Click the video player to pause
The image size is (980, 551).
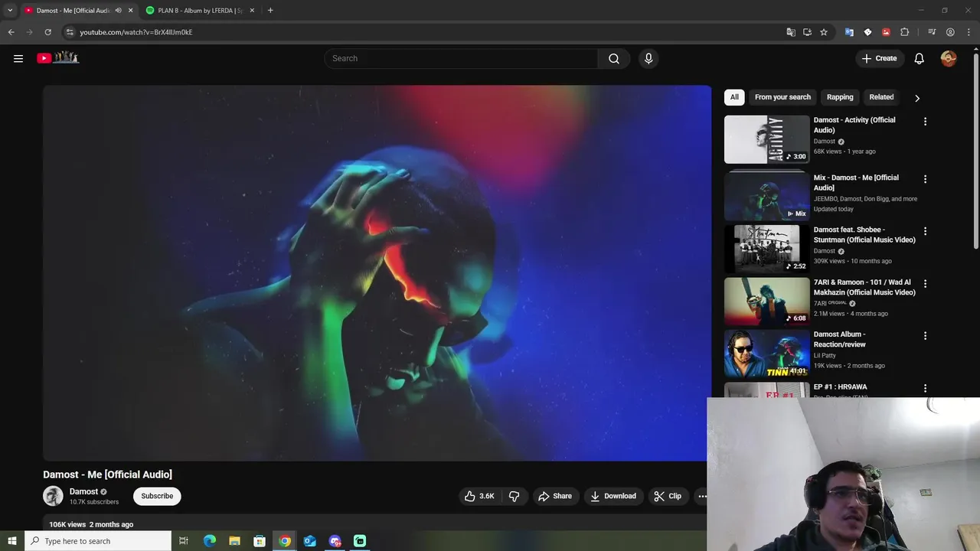tap(377, 273)
